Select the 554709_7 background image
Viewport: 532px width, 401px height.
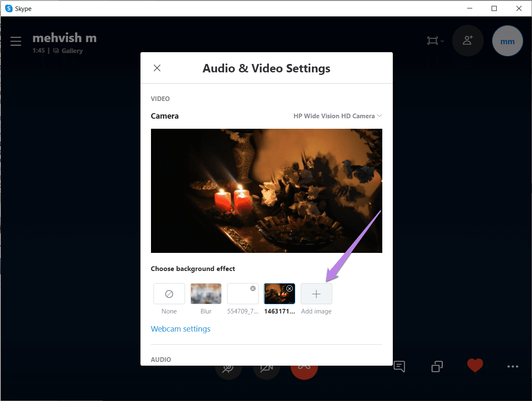click(x=243, y=294)
